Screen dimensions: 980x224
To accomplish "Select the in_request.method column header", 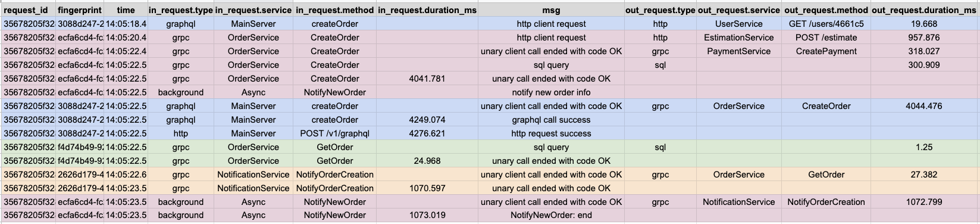I will tap(335, 10).
